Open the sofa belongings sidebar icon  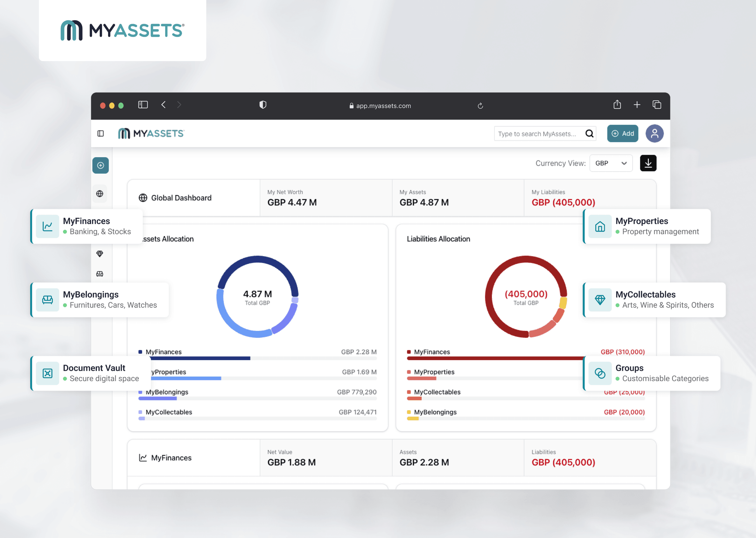point(100,274)
